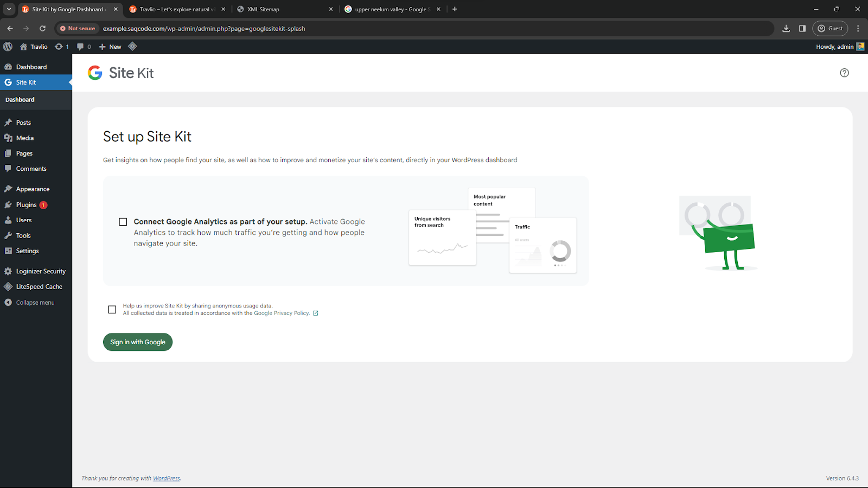The image size is (868, 488).
Task: Click the Users icon in sidebar
Action: tap(8, 220)
